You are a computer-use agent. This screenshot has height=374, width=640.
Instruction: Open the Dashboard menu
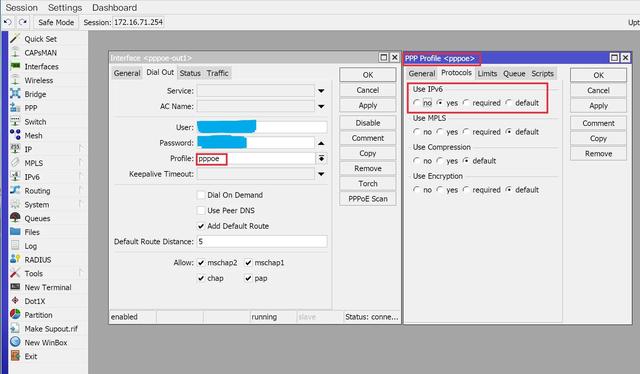(x=114, y=8)
